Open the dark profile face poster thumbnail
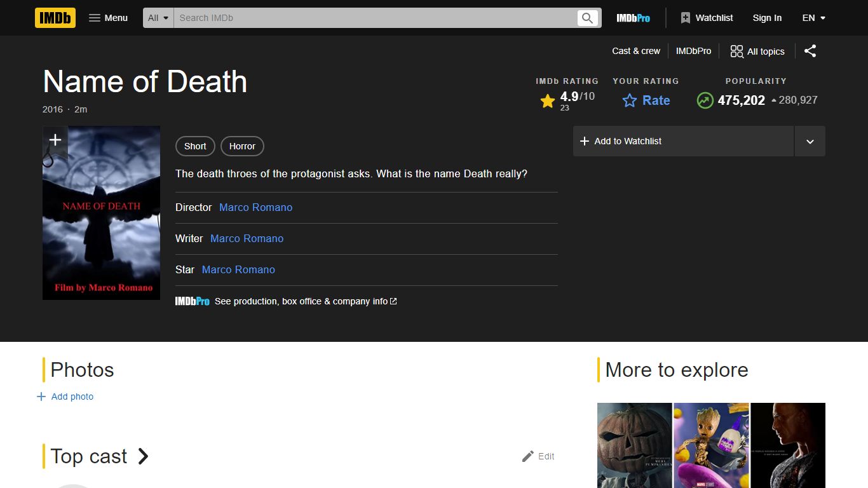The width and height of the screenshot is (868, 488). click(788, 445)
